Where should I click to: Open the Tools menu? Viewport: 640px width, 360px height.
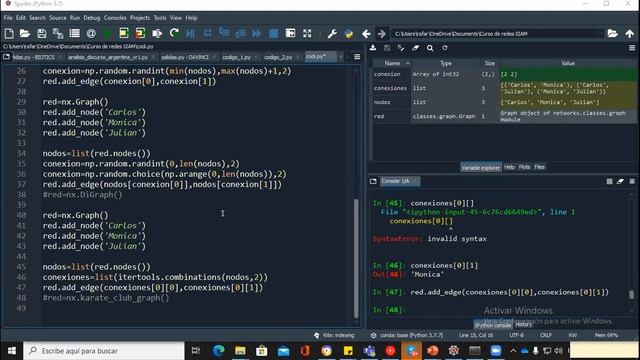pyautogui.click(x=160, y=18)
